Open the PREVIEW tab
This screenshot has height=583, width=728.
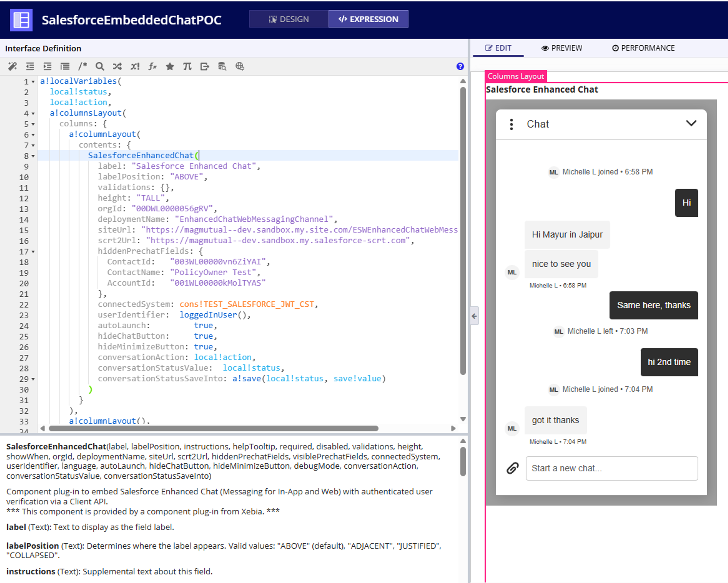click(562, 48)
